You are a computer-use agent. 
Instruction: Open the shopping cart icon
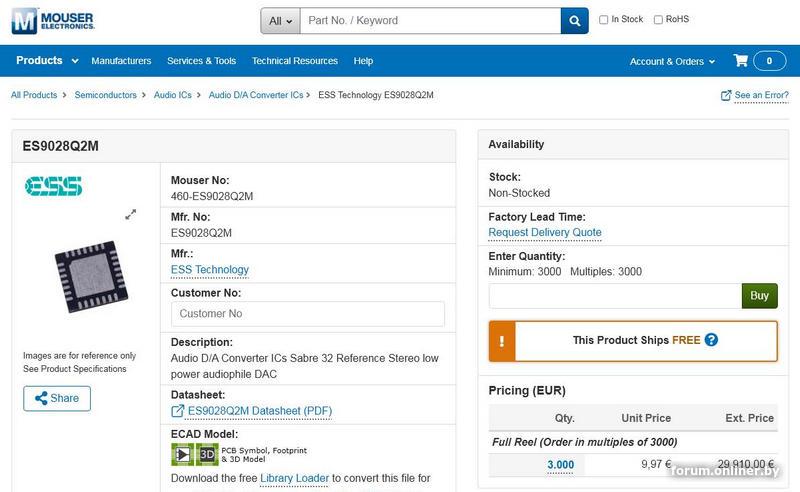[x=741, y=61]
